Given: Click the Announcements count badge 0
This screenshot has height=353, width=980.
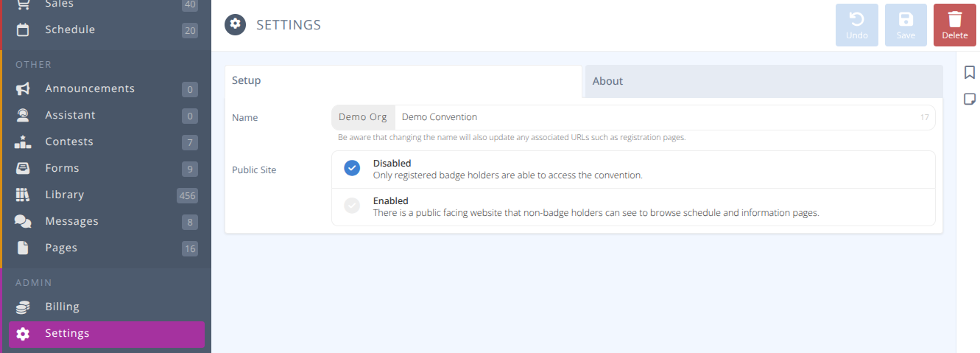Looking at the screenshot, I should point(190,90).
